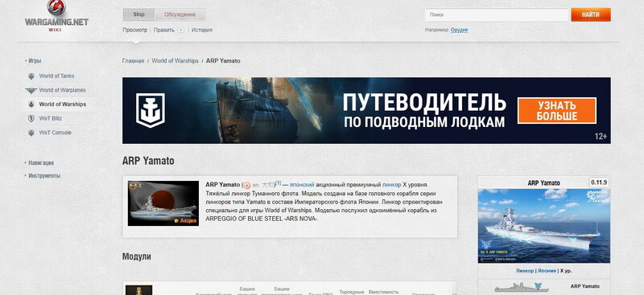
Task: Click the orange НАЙТИ search button
Action: [x=591, y=14]
